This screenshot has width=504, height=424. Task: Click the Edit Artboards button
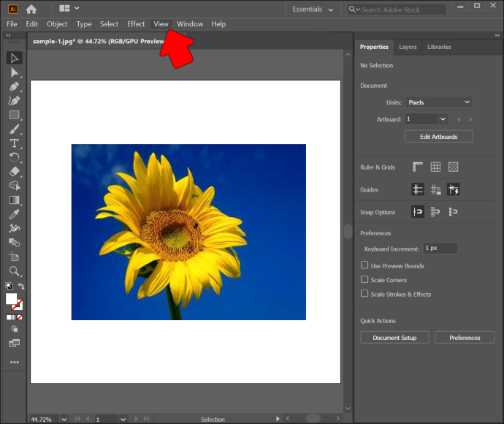438,137
